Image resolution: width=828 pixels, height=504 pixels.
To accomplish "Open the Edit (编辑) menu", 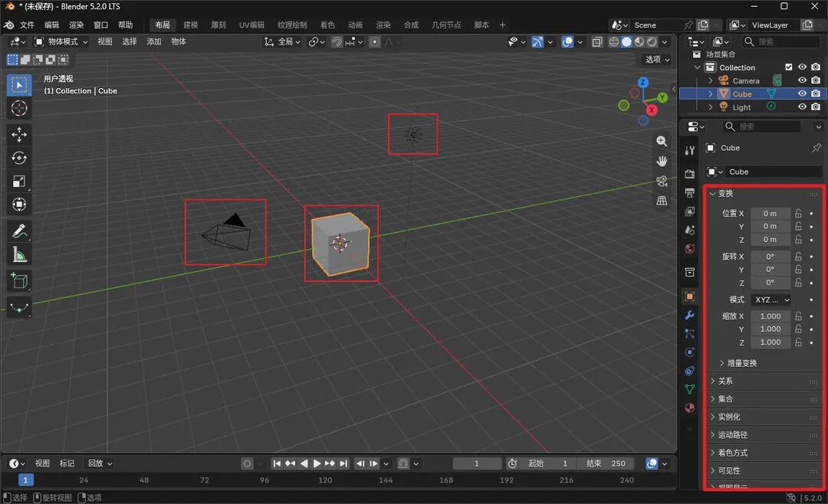I will [52, 25].
